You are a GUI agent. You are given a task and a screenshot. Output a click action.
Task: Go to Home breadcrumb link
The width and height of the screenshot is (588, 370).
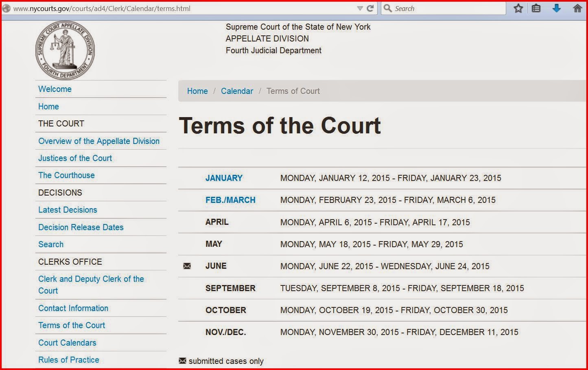[197, 91]
